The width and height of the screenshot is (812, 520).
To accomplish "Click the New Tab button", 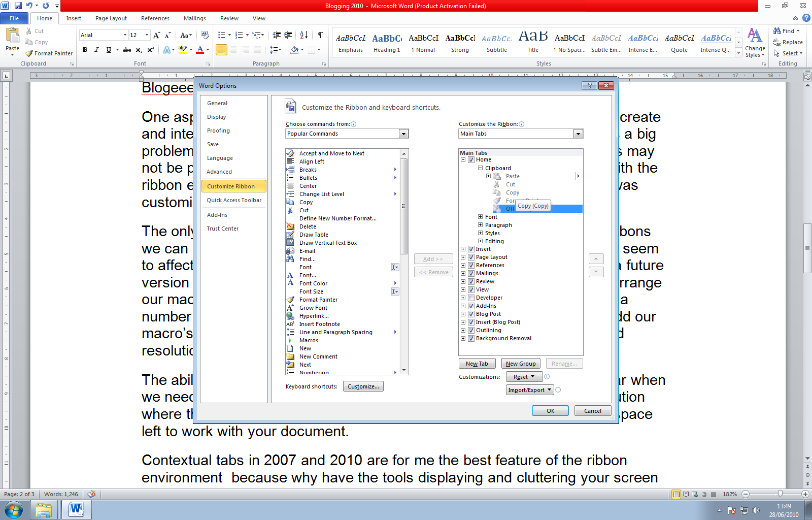I will coord(477,364).
